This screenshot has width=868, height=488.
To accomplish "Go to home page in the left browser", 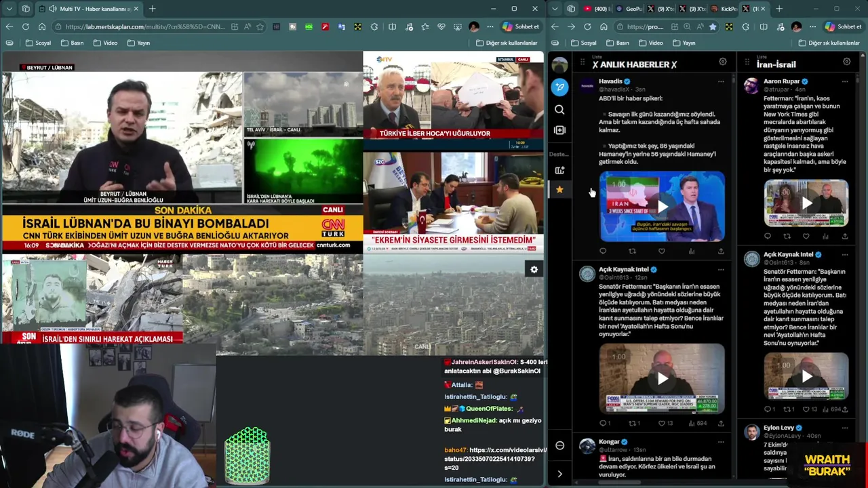I will pos(41,26).
